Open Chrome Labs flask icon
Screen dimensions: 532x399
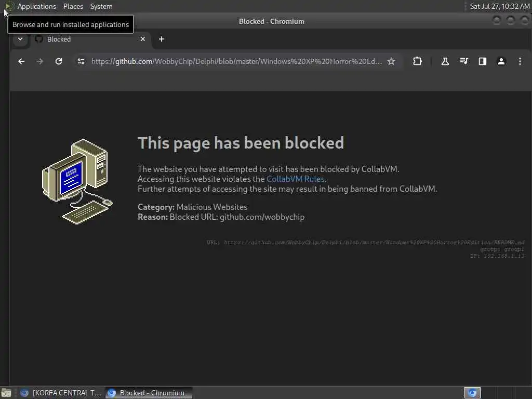pos(445,61)
